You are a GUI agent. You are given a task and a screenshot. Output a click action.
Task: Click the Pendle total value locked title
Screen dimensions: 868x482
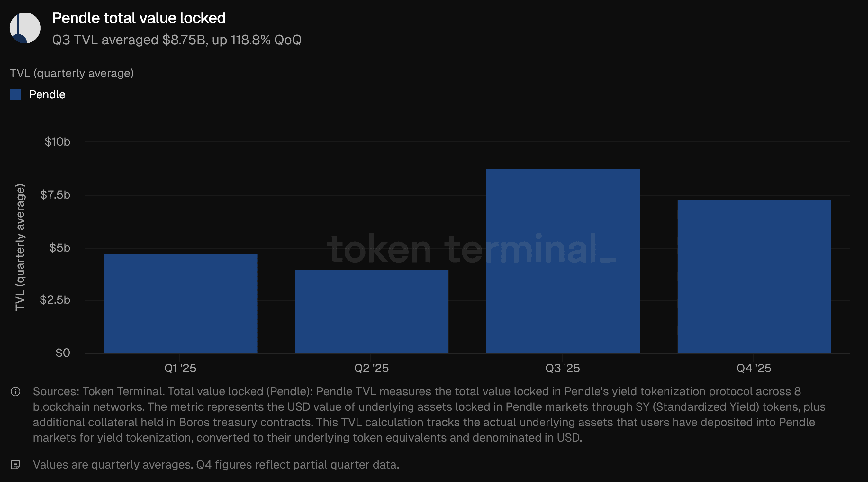coord(139,18)
